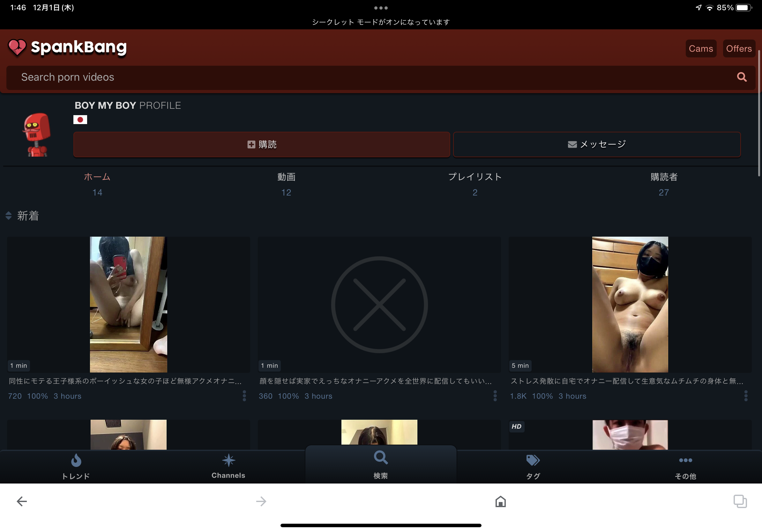Tap the browser back arrow

pyautogui.click(x=22, y=501)
